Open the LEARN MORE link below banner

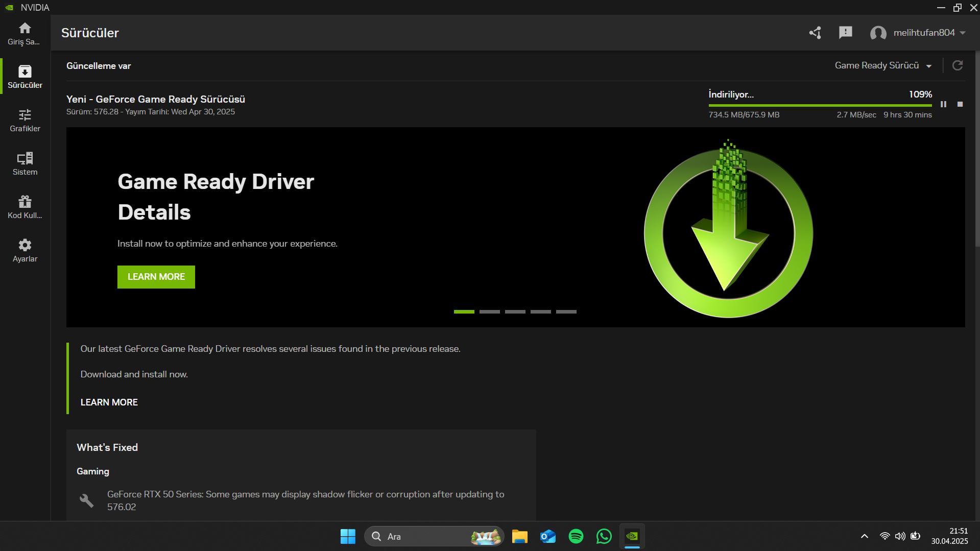click(x=109, y=402)
